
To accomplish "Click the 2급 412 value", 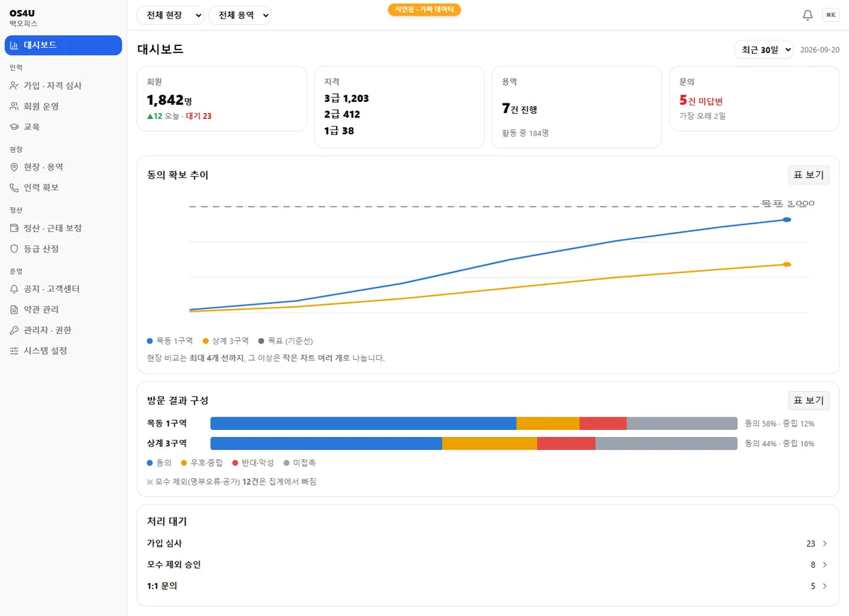I will tap(342, 115).
